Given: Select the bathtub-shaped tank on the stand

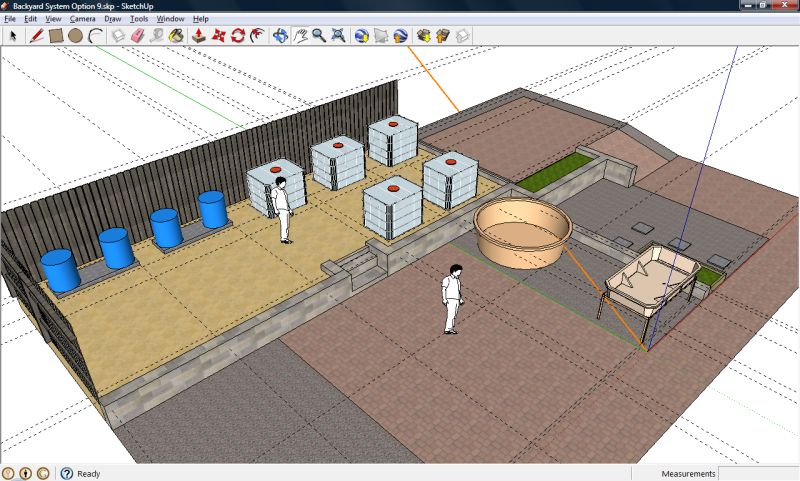Looking at the screenshot, I should point(651,281).
